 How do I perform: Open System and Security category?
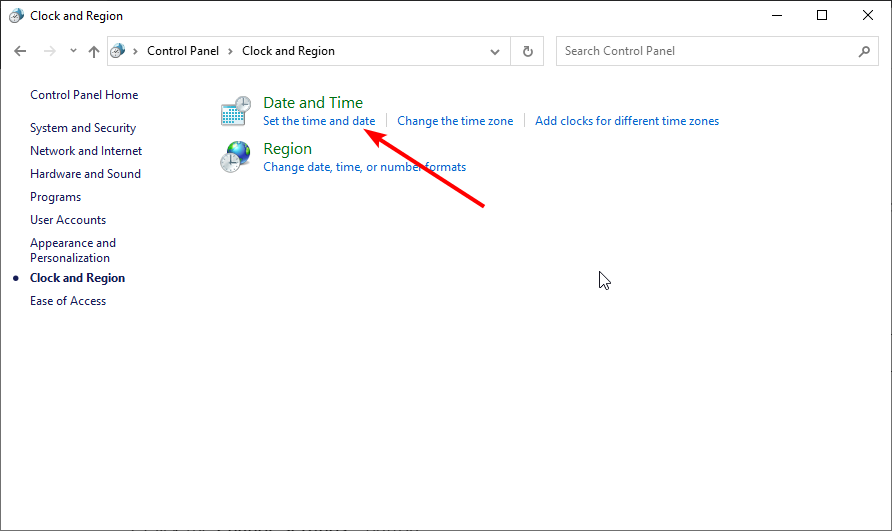pos(83,128)
